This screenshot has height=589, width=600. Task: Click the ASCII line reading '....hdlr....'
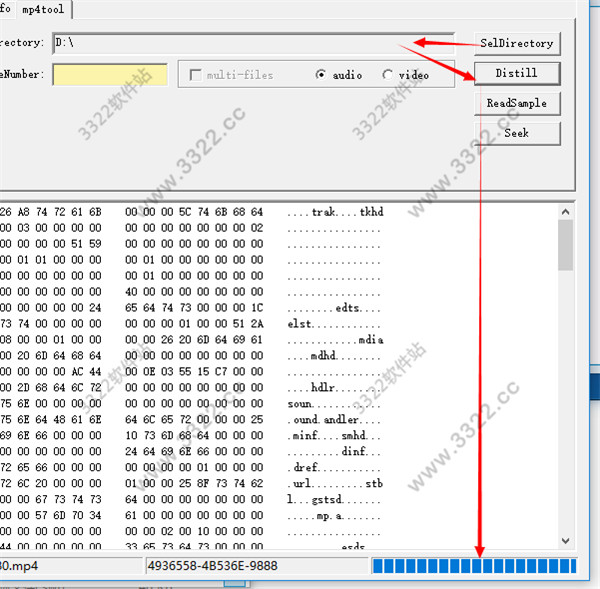[334, 388]
